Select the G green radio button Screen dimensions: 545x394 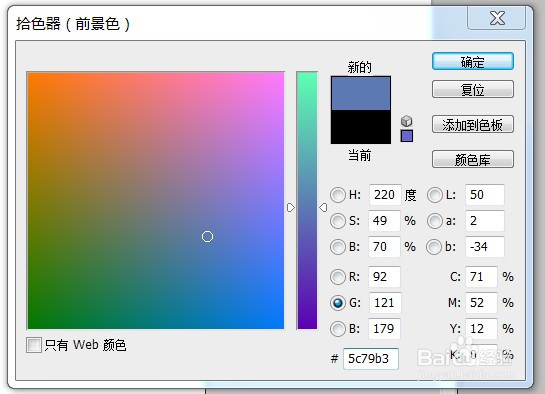(x=337, y=303)
